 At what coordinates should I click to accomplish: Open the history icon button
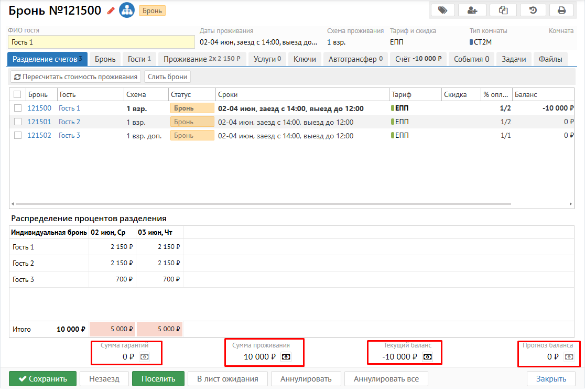point(533,10)
